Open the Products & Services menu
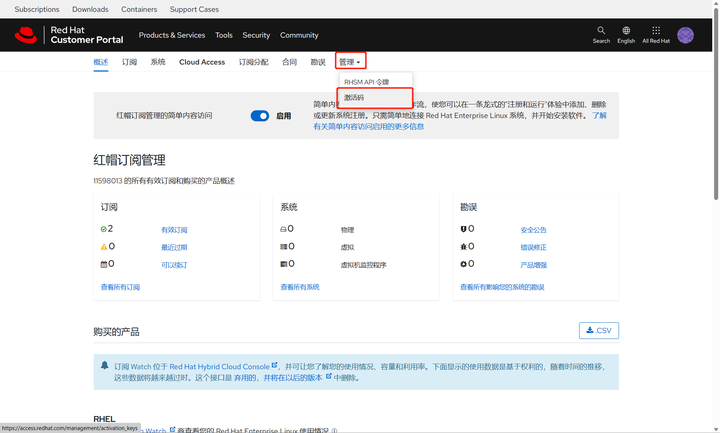The image size is (720, 433). tap(172, 35)
